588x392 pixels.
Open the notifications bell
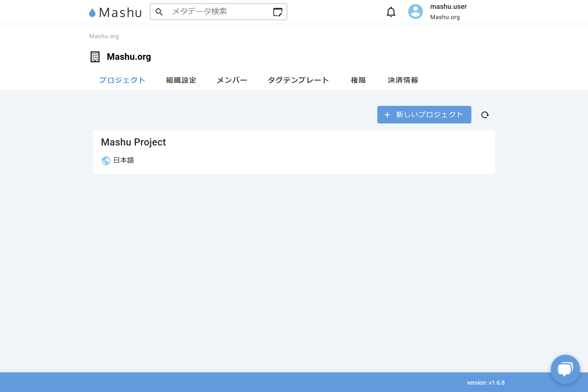pyautogui.click(x=391, y=12)
